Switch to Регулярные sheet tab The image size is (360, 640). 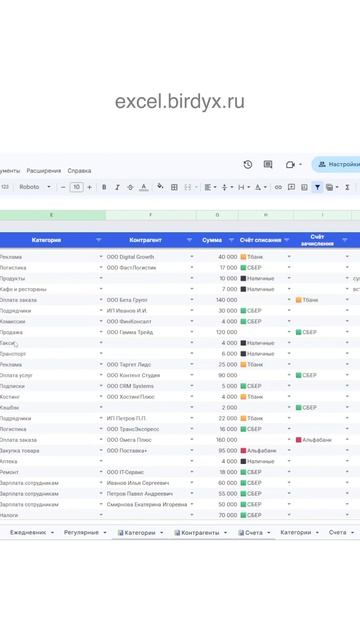(x=81, y=533)
